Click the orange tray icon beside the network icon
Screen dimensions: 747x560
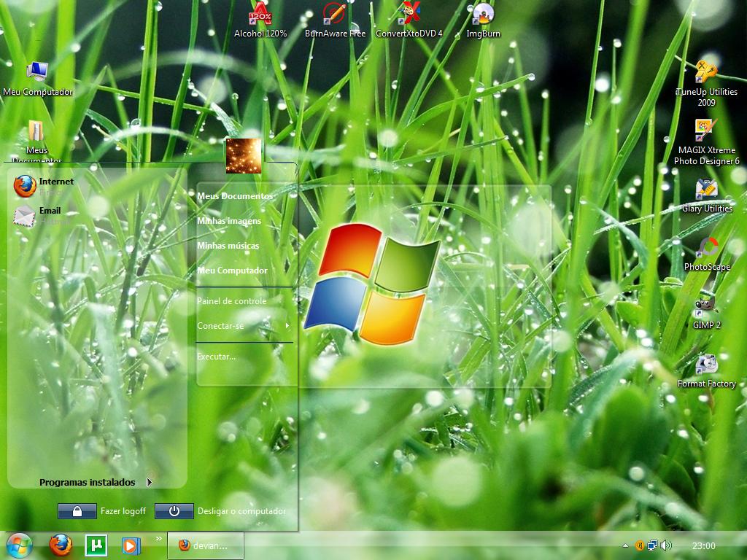(x=640, y=545)
